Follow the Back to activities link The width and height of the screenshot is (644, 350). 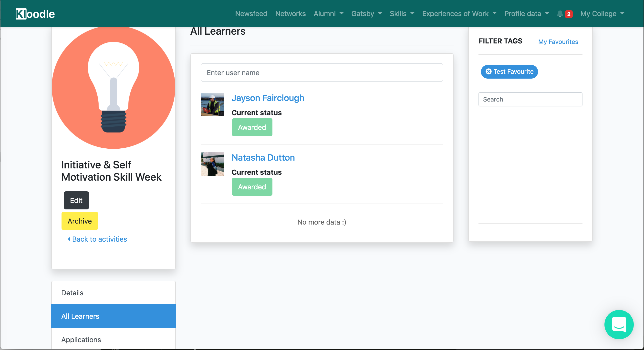[97, 239]
